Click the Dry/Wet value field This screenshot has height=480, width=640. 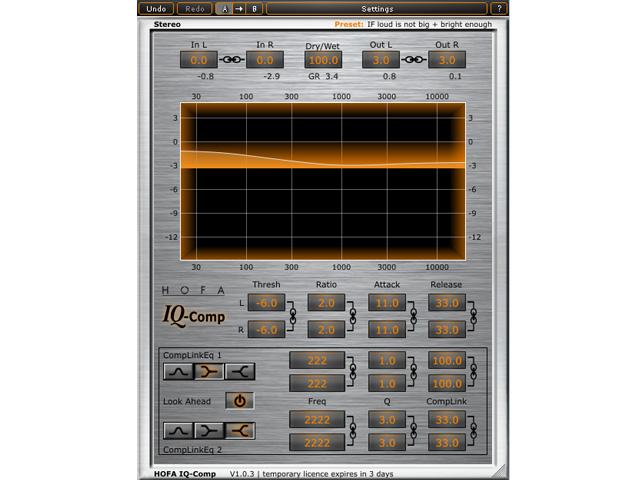[x=323, y=60]
